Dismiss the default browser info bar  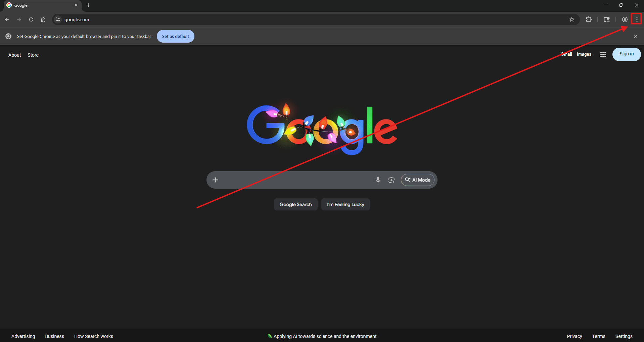(x=635, y=36)
